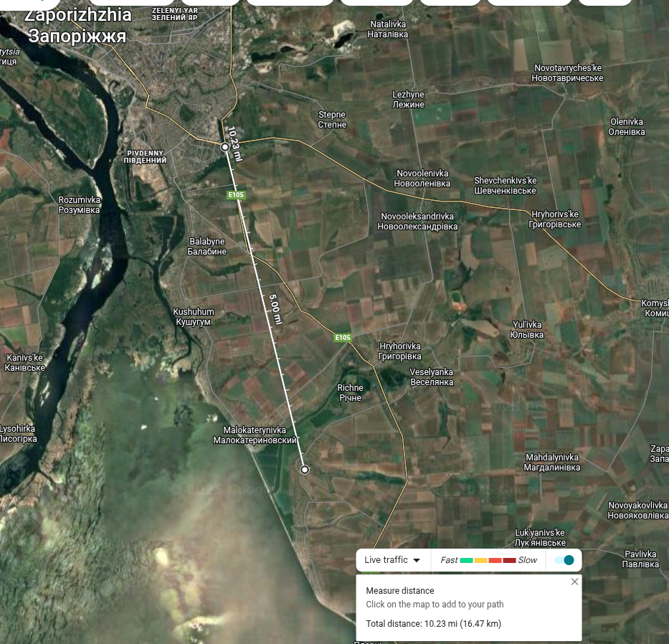The width and height of the screenshot is (669, 644).
Task: Click the Luk'yanivs'ke village label
Action: 540,538
